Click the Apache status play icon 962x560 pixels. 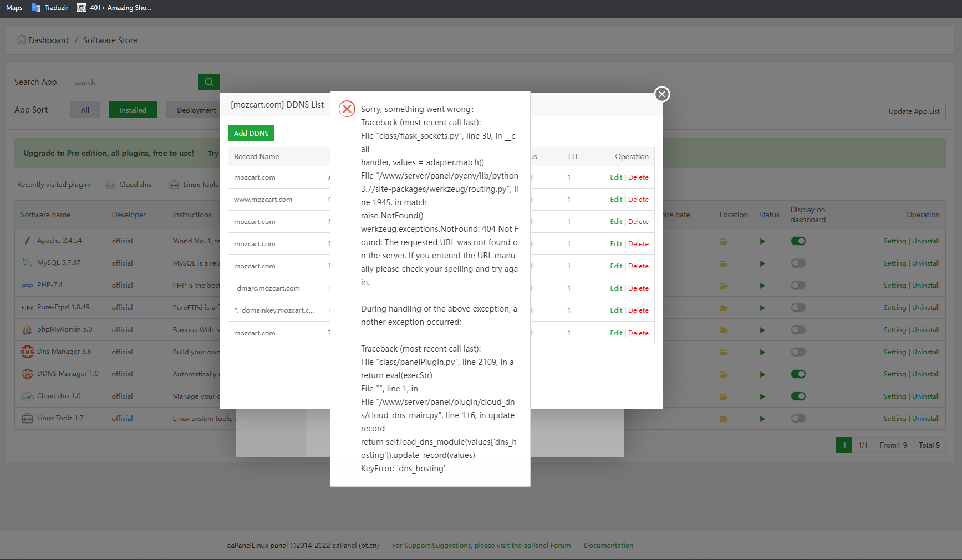[x=762, y=241]
